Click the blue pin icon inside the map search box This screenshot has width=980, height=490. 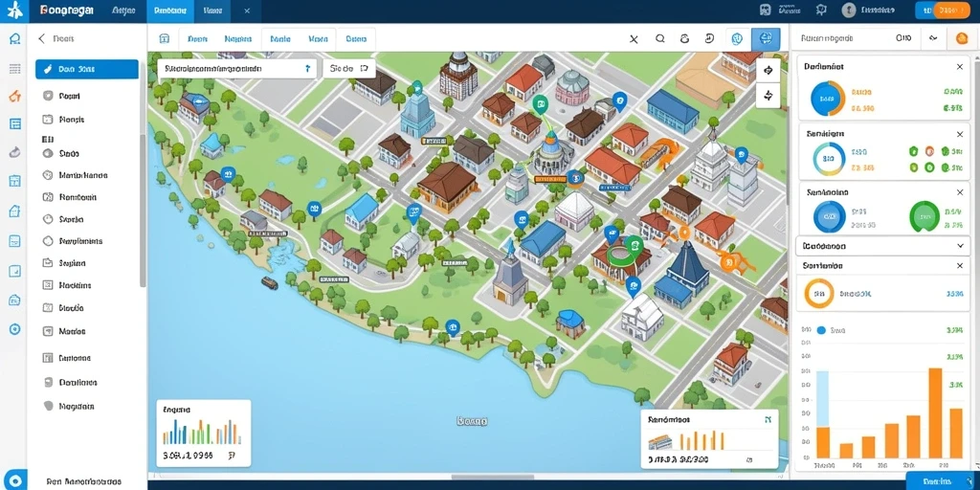(x=307, y=69)
